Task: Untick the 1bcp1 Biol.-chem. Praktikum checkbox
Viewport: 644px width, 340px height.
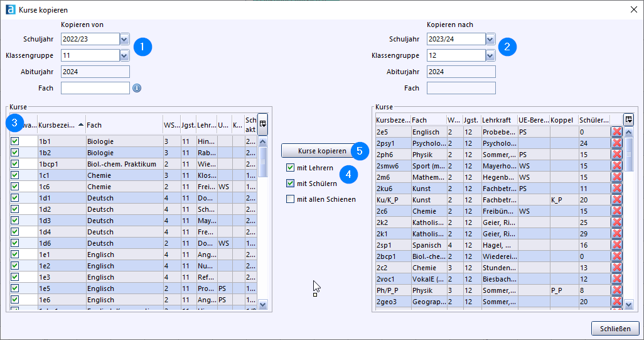Action: point(15,163)
